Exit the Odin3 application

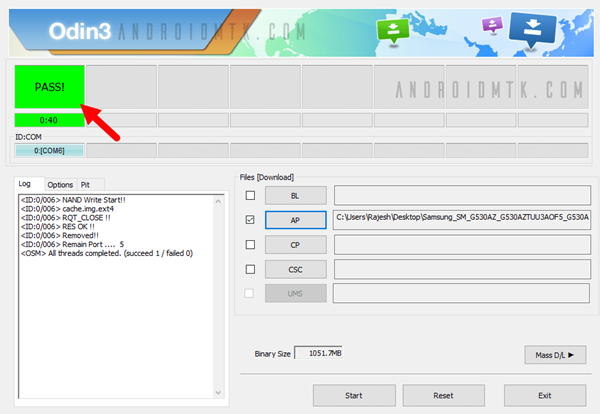coord(545,395)
